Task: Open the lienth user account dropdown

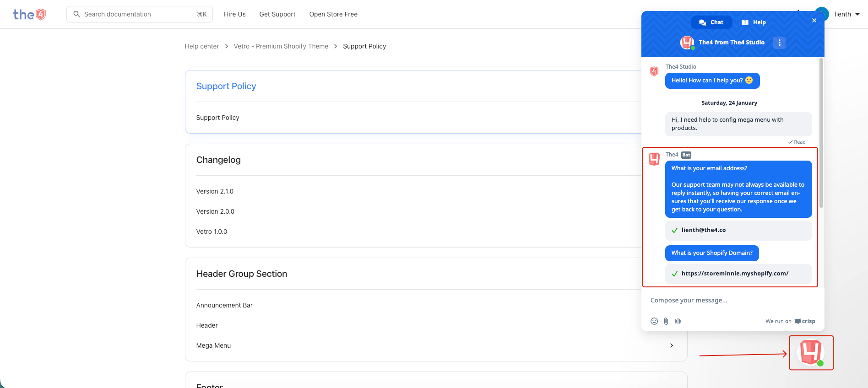Action: tap(846, 14)
